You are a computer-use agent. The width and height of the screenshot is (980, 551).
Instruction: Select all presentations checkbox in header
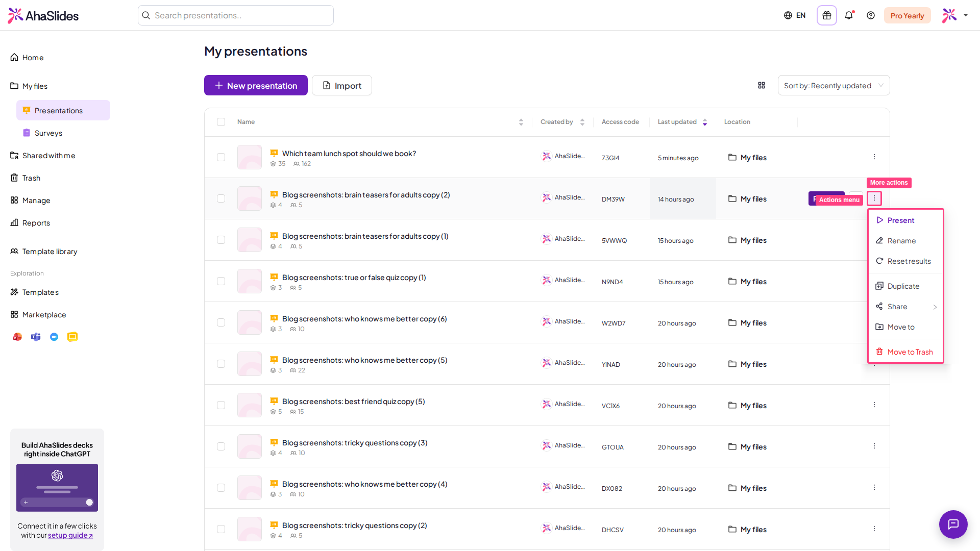(221, 122)
